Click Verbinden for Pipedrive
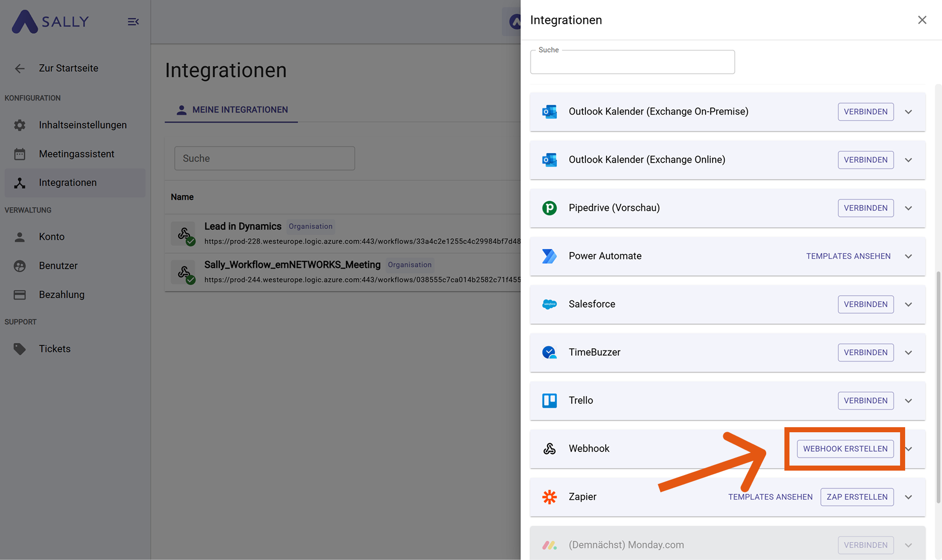The width and height of the screenshot is (942, 560). (x=866, y=208)
